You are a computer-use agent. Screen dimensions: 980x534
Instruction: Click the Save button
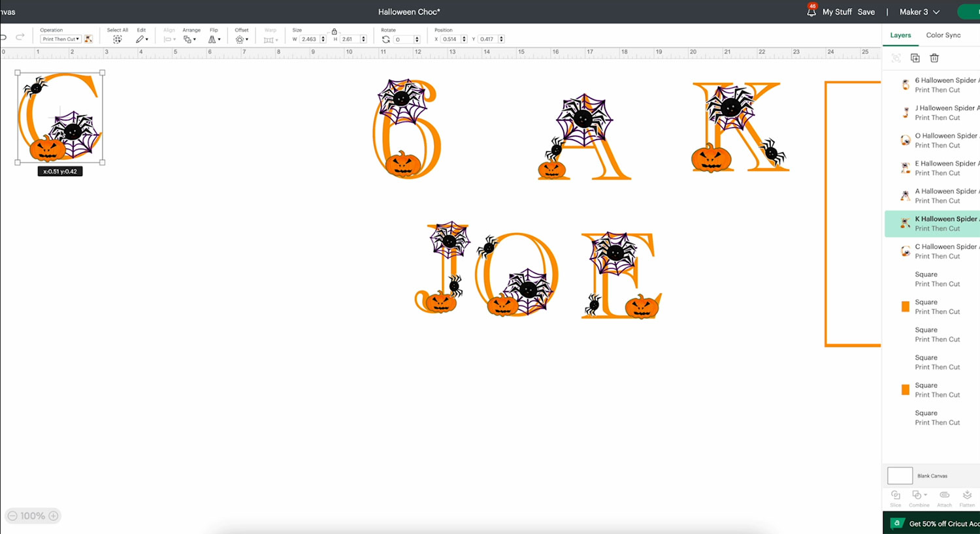866,12
